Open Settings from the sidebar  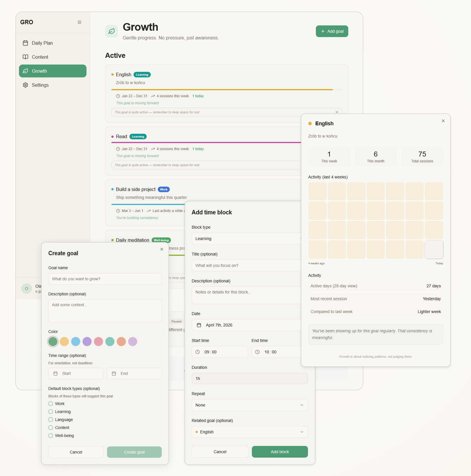pos(53,85)
